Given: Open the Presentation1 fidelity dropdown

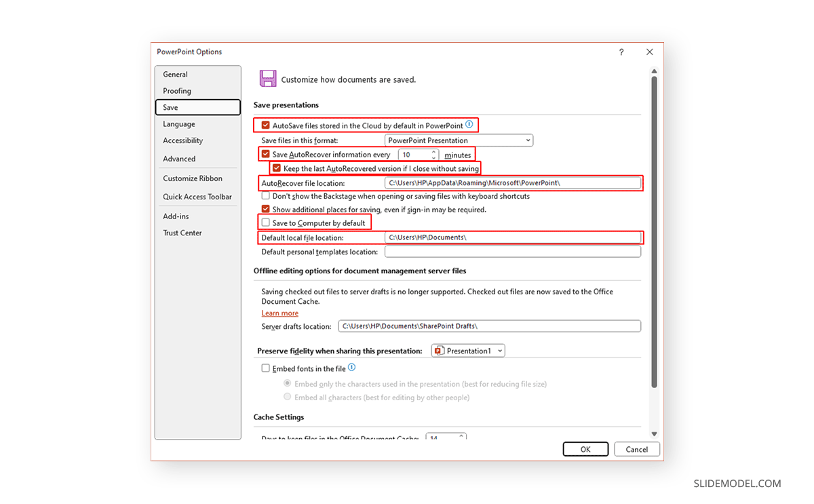Looking at the screenshot, I should [468, 351].
